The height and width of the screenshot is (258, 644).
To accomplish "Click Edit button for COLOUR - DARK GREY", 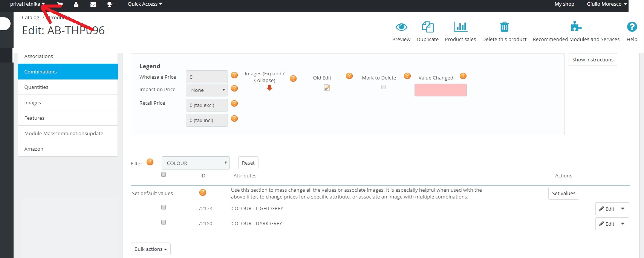I will 607,224.
